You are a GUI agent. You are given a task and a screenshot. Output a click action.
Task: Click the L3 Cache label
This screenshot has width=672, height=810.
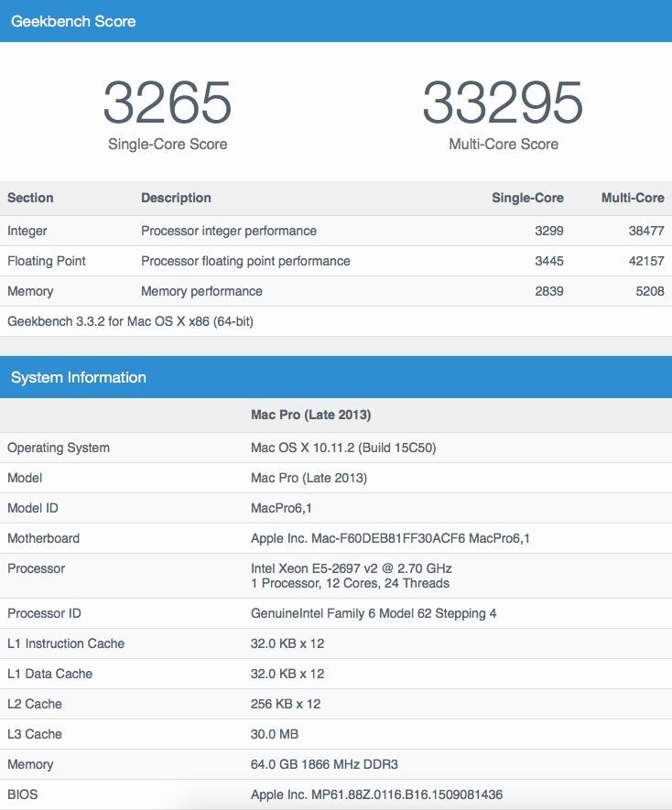(35, 734)
